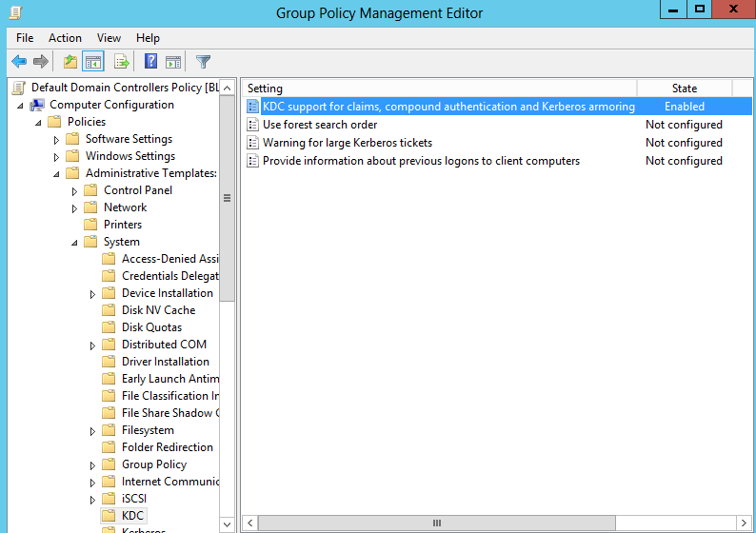Select the Early Launch Antimalware tree item
Image resolution: width=756 pixels, height=533 pixels.
[170, 379]
